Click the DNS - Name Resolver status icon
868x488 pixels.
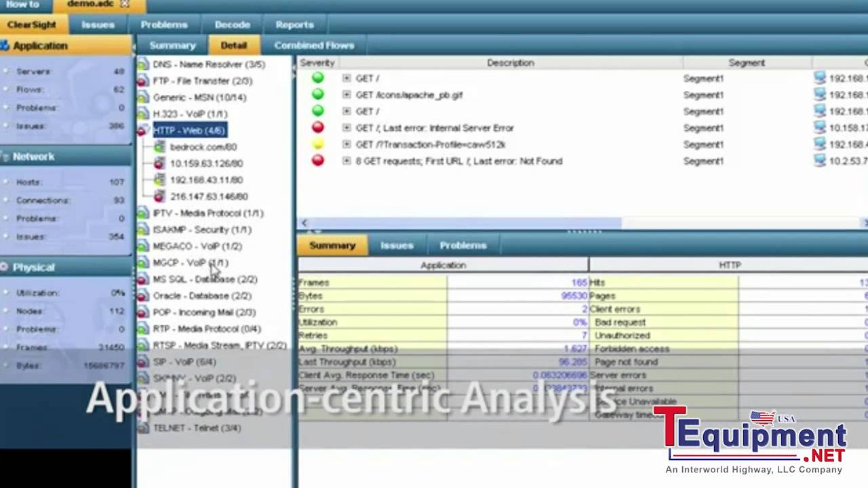coord(142,64)
